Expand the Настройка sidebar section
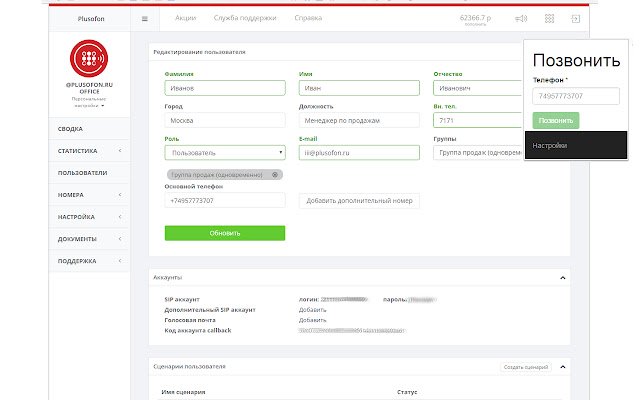 89,217
